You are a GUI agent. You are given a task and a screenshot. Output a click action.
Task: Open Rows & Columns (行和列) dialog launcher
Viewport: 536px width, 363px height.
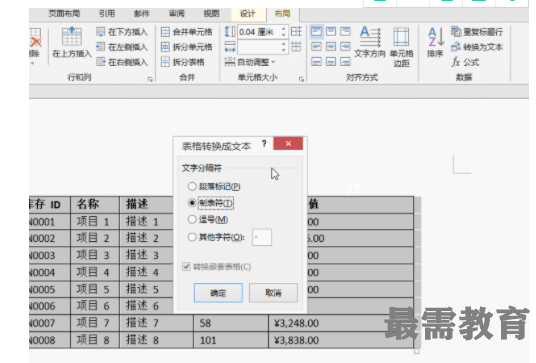pyautogui.click(x=150, y=79)
